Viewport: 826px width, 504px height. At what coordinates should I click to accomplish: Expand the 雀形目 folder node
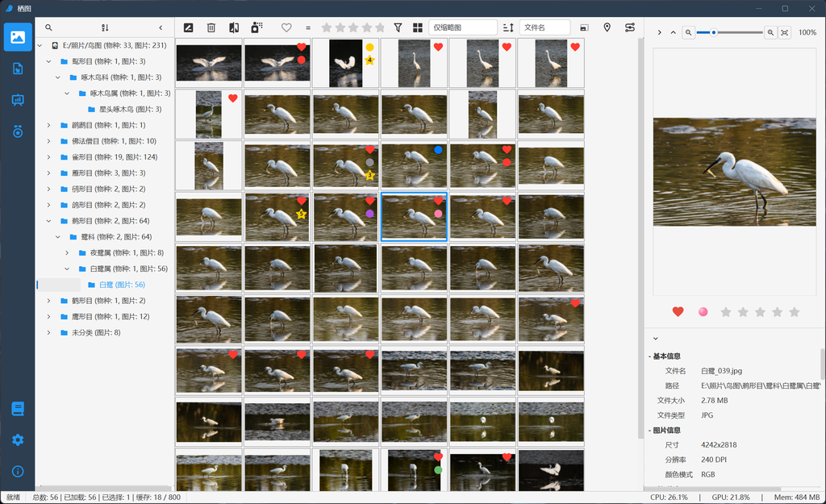[x=48, y=157]
